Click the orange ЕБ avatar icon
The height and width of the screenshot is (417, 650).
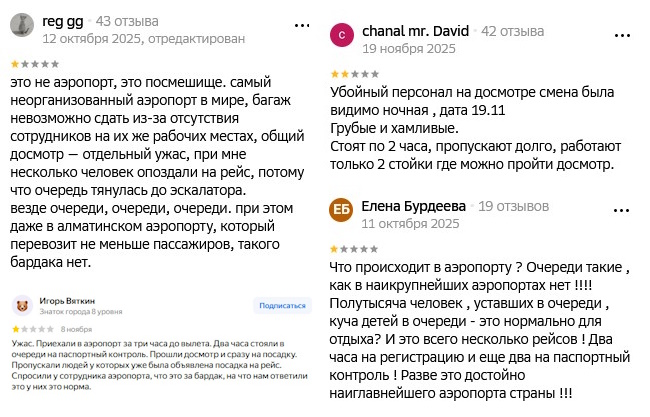coord(342,211)
